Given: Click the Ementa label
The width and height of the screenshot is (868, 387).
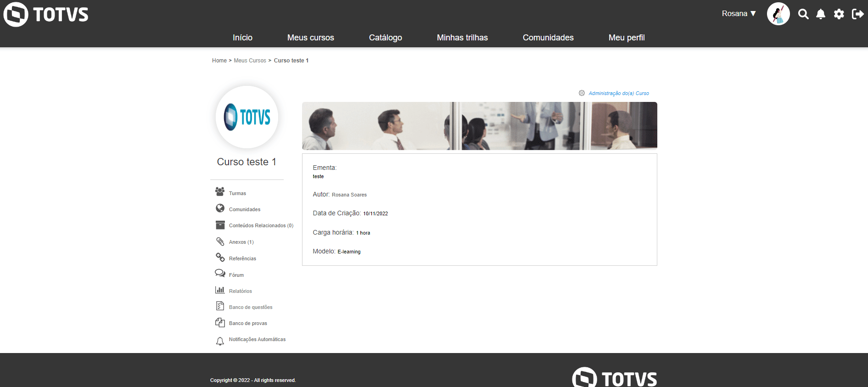Looking at the screenshot, I should point(325,168).
